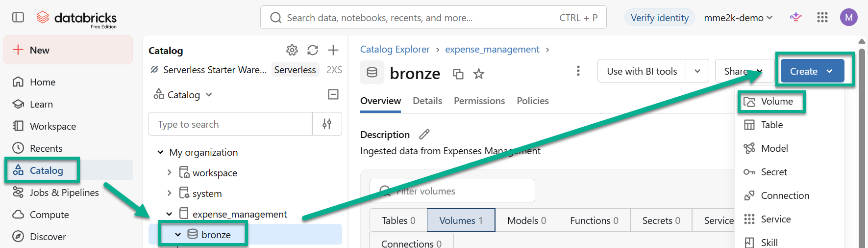Choose Service from Create menu

click(790, 219)
